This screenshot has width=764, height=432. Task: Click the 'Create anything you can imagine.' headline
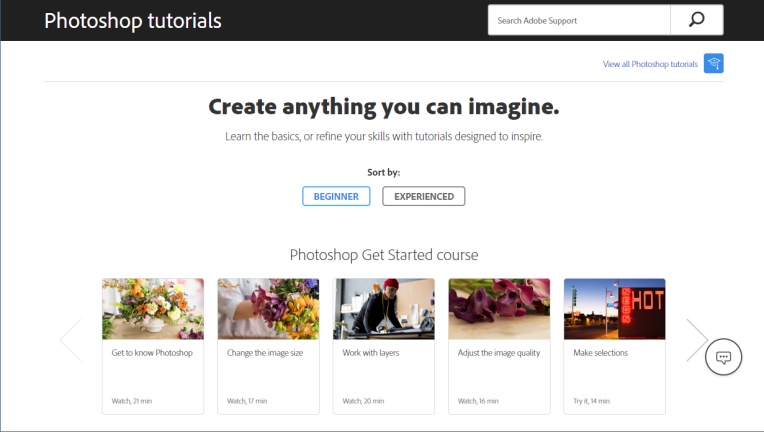384,107
